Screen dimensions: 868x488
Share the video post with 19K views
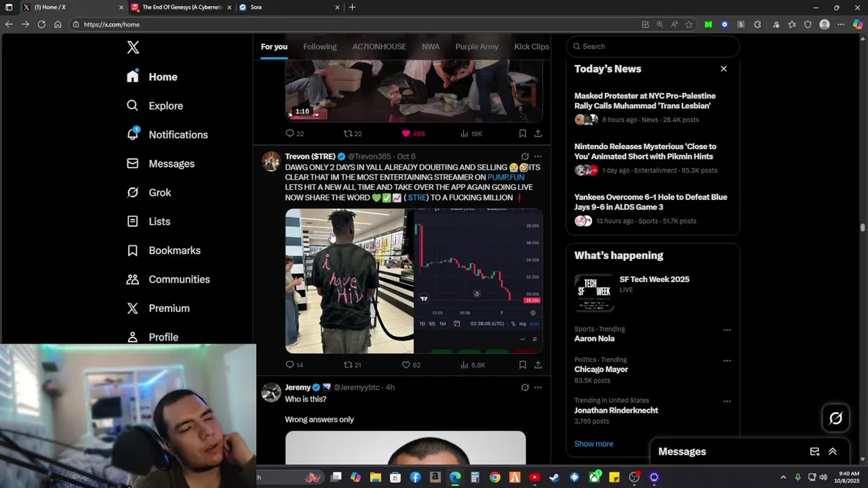click(538, 134)
